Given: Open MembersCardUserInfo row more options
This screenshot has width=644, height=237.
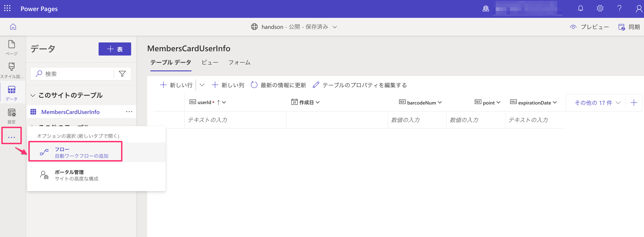Looking at the screenshot, I should [x=129, y=112].
